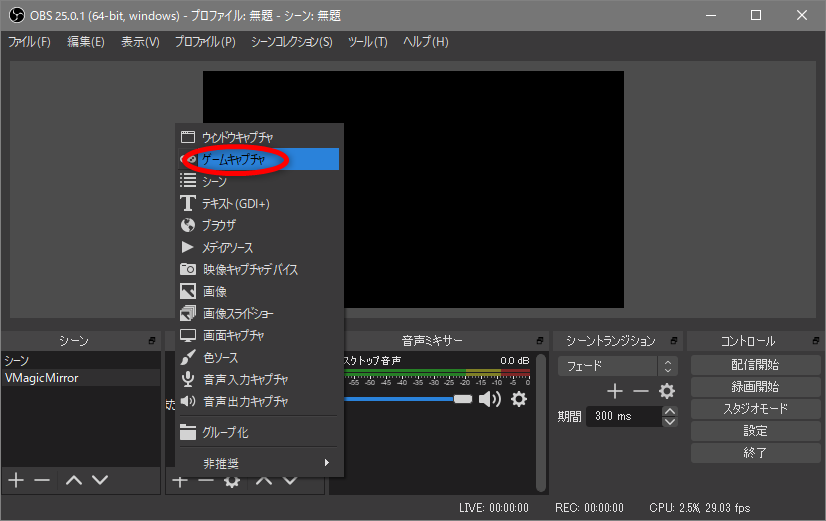The width and height of the screenshot is (826, 521).
Task: Click the CPU usage status text
Action: (700, 508)
